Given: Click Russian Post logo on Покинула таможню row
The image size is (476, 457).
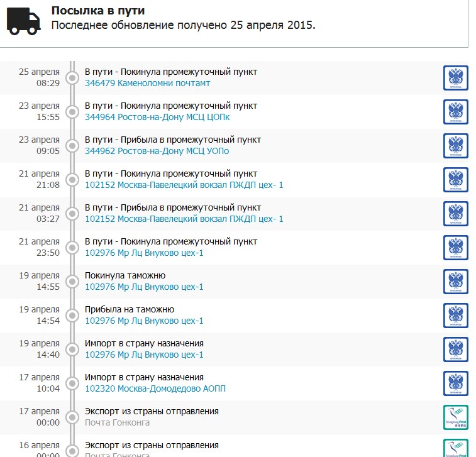Looking at the screenshot, I should (x=455, y=282).
